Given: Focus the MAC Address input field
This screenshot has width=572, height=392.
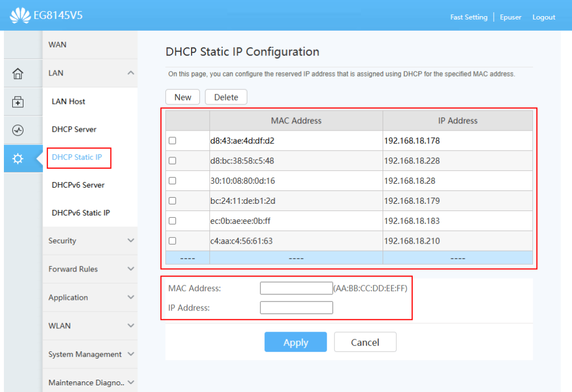Looking at the screenshot, I should (296, 288).
